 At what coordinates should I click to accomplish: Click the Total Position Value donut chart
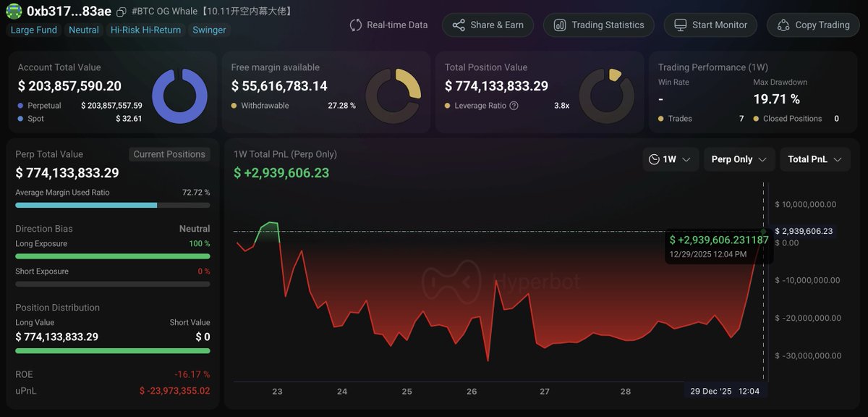click(607, 96)
